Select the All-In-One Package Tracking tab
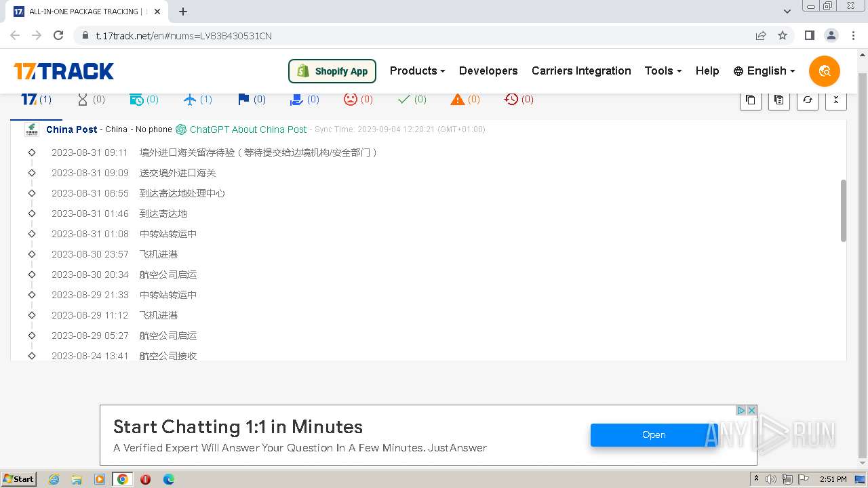The image size is (868, 488). (88, 12)
